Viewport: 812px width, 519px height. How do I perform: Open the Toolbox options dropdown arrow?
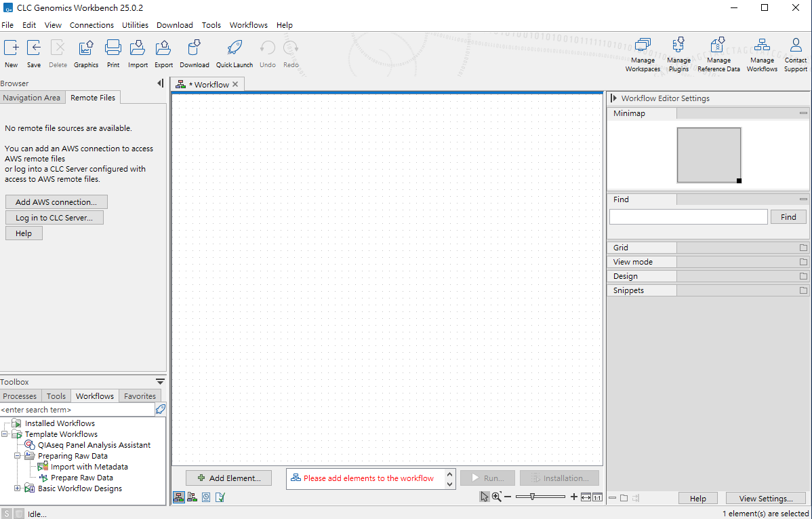pyautogui.click(x=161, y=381)
